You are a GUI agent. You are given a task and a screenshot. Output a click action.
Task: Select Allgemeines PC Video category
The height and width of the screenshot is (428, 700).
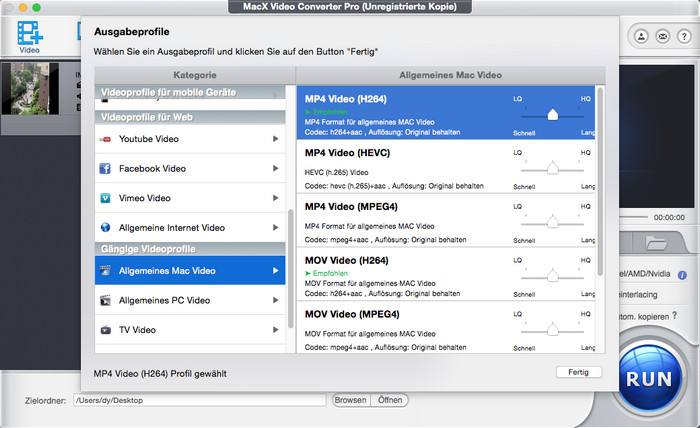tap(190, 300)
